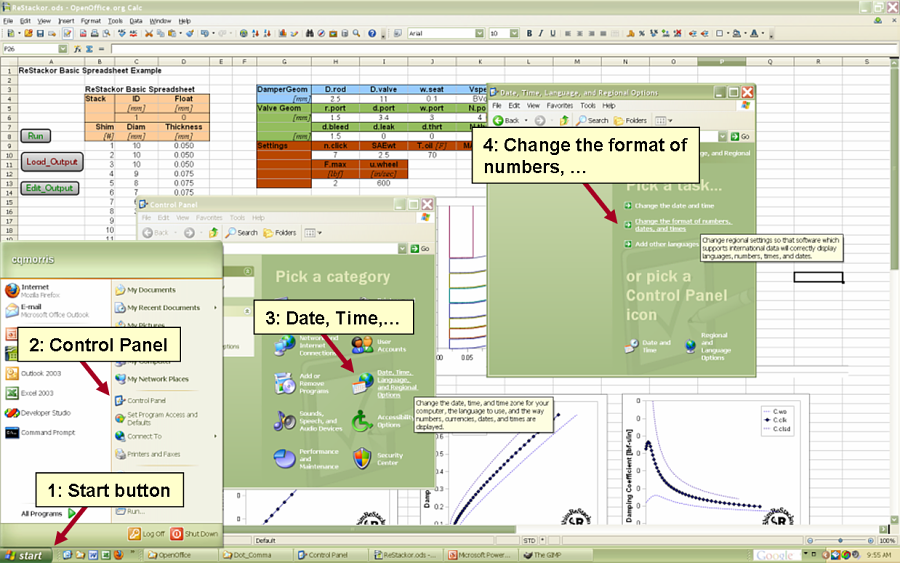Image resolution: width=900 pixels, height=563 pixels.
Task: Toggle Align Left in formatting toolbar
Action: (x=568, y=33)
